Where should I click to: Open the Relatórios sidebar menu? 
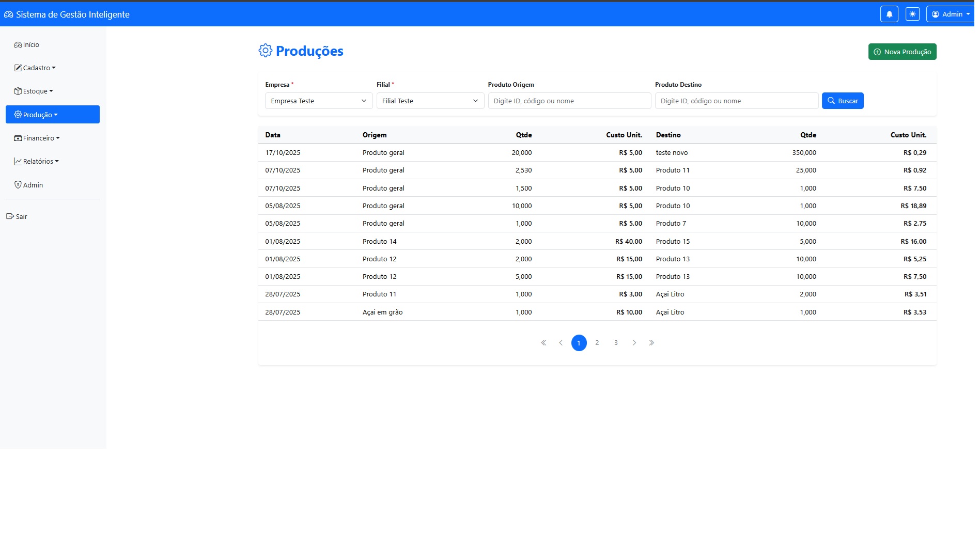37,162
